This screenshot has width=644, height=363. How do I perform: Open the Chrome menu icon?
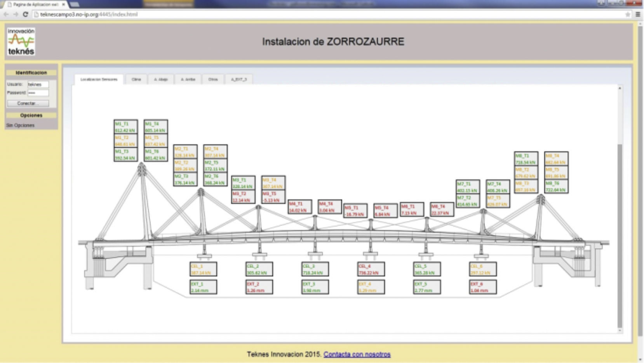tap(638, 14)
